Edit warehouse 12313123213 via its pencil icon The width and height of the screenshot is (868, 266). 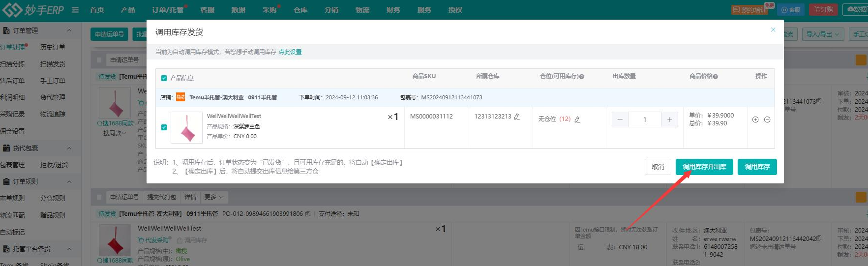[517, 117]
